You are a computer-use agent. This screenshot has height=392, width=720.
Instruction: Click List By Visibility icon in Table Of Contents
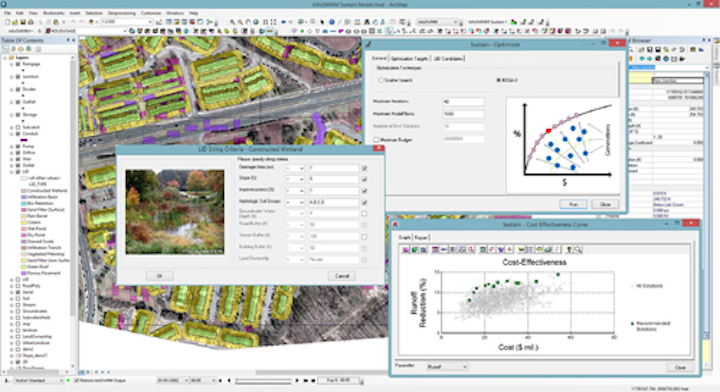[21, 49]
